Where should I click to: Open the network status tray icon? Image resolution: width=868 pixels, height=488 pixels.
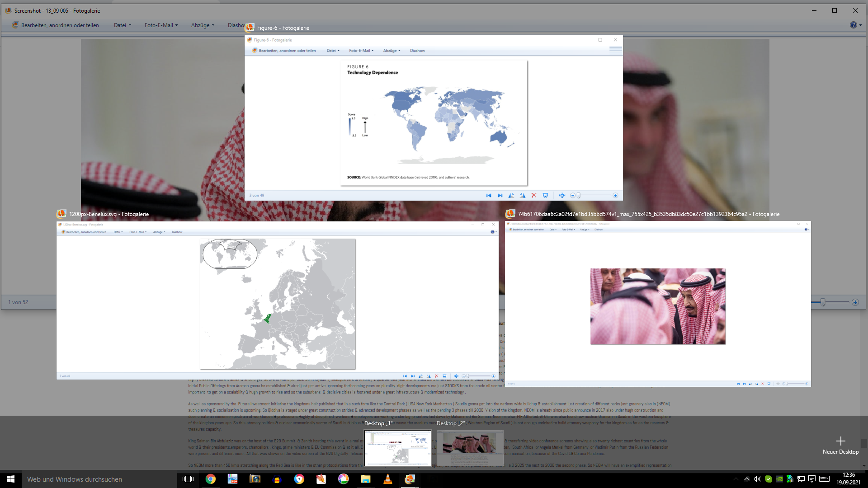point(801,479)
